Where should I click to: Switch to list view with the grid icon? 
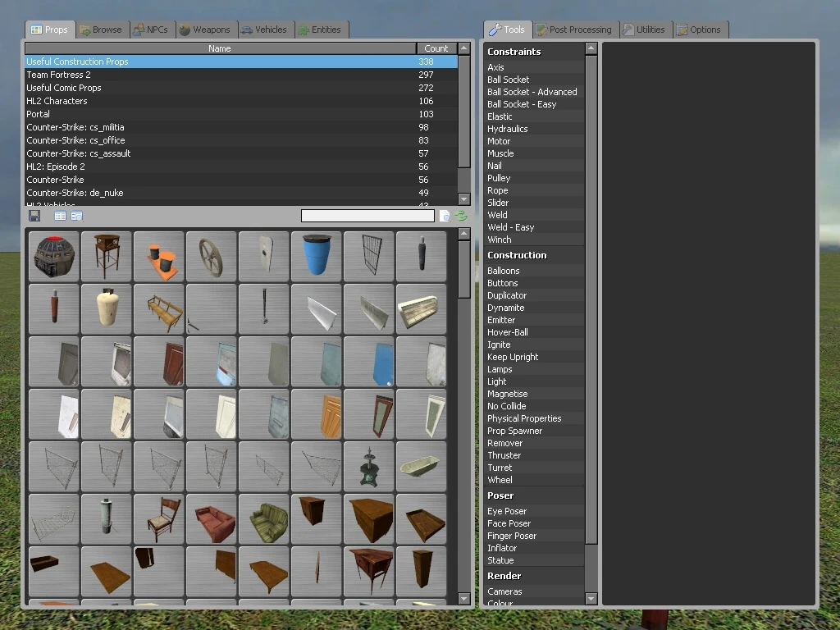tap(59, 216)
